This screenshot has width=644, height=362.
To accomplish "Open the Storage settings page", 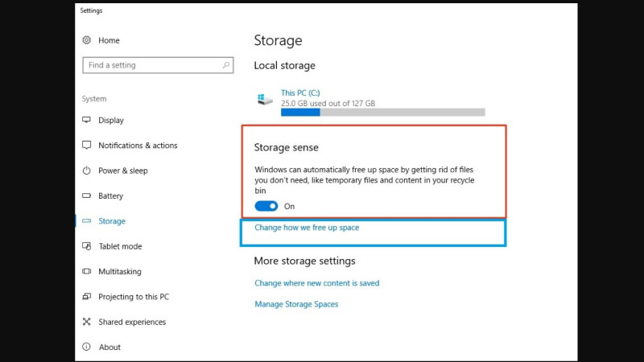I will (x=112, y=221).
